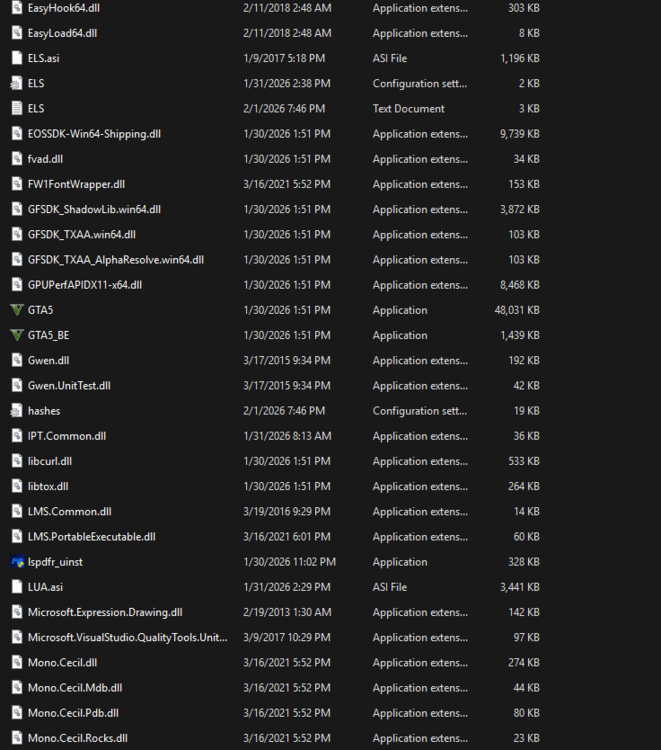
Task: Select the file name EasyLoad64.dll
Action: coord(62,33)
